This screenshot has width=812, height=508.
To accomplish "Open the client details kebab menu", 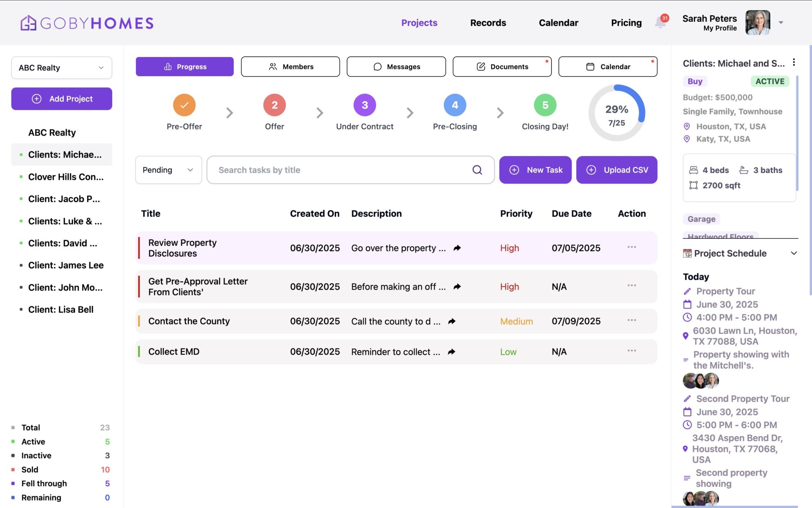I will 794,62.
